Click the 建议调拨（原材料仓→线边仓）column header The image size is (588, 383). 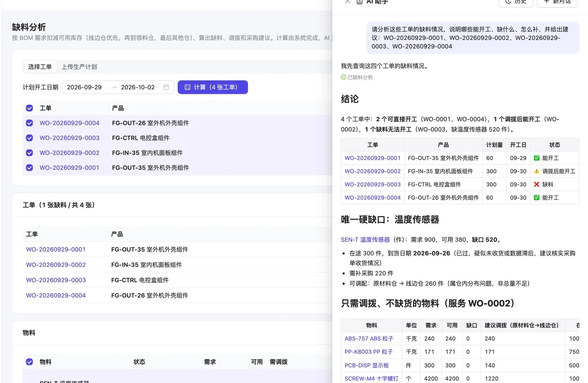(x=523, y=325)
